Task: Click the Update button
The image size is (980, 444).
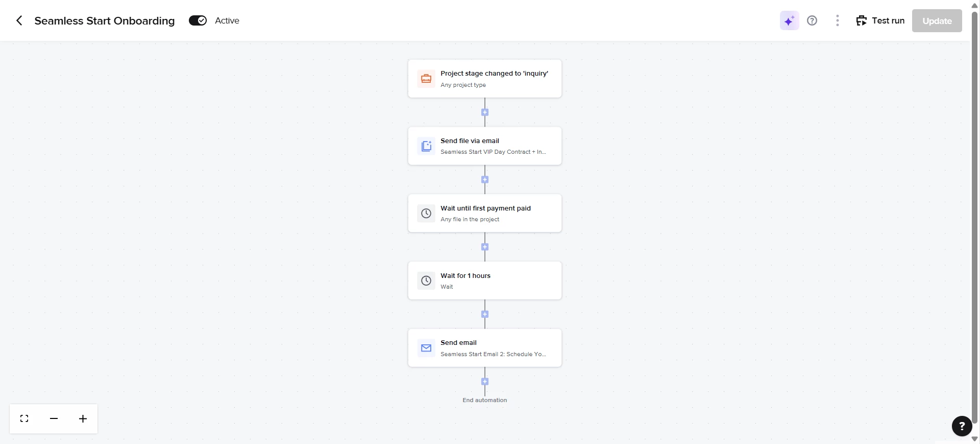Action: [937, 21]
